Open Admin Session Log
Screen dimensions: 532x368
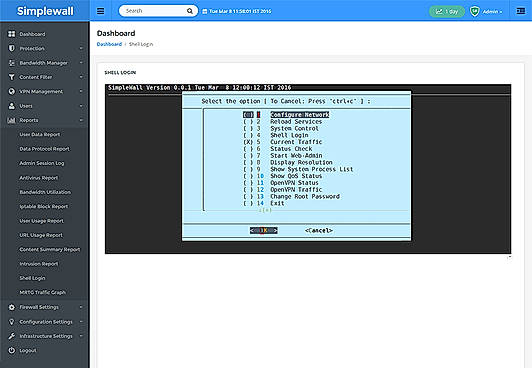click(x=42, y=163)
